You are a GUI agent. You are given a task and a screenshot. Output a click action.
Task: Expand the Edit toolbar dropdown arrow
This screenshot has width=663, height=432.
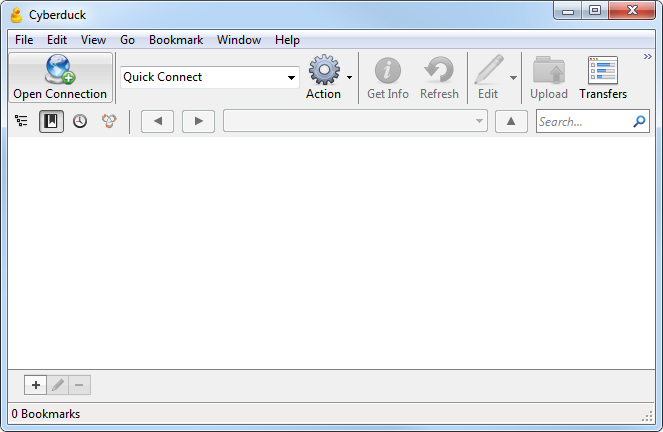[513, 78]
